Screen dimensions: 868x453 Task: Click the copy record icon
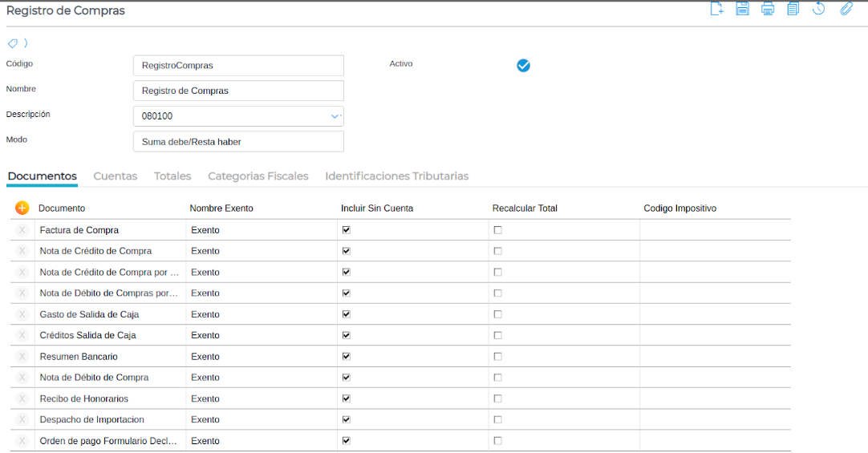point(793,9)
